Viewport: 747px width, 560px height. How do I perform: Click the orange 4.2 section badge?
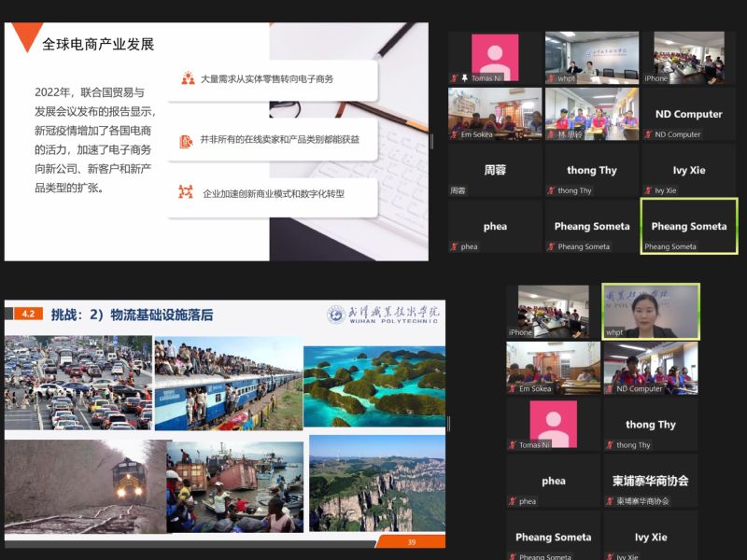[28, 315]
